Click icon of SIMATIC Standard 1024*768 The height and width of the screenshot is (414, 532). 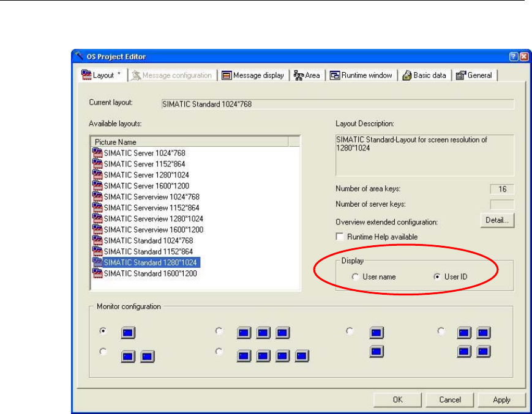(x=97, y=240)
